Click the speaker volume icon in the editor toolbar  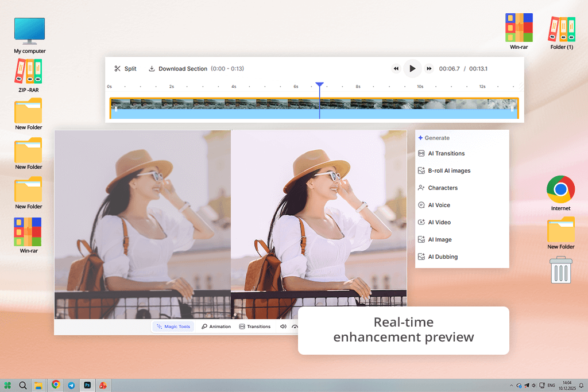(283, 327)
